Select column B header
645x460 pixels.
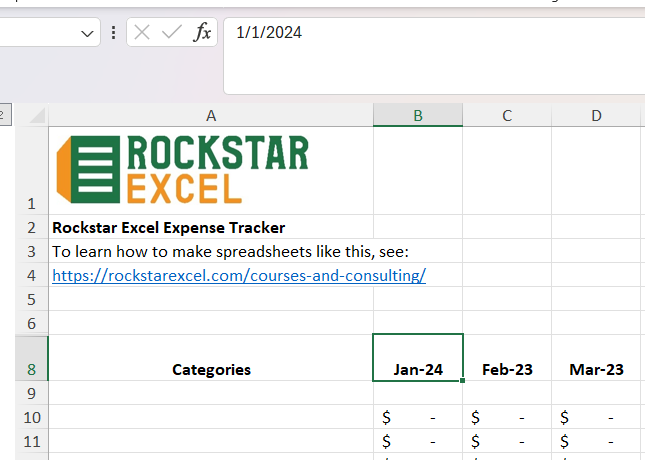click(x=418, y=115)
